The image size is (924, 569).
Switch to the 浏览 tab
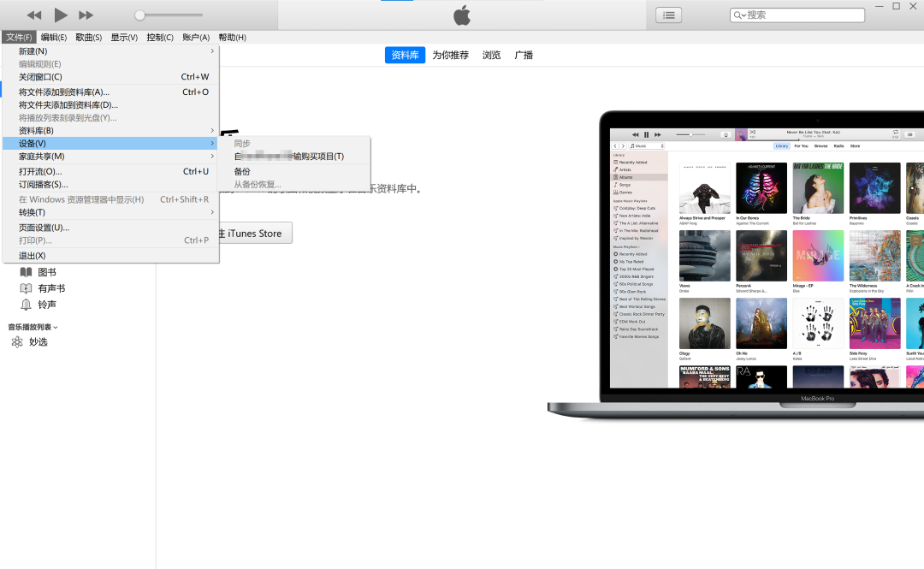pos(491,55)
